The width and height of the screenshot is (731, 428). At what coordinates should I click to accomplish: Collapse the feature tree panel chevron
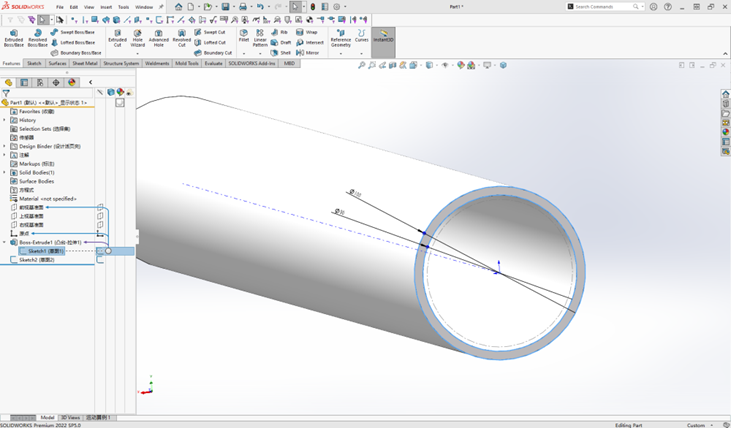pyautogui.click(x=90, y=83)
